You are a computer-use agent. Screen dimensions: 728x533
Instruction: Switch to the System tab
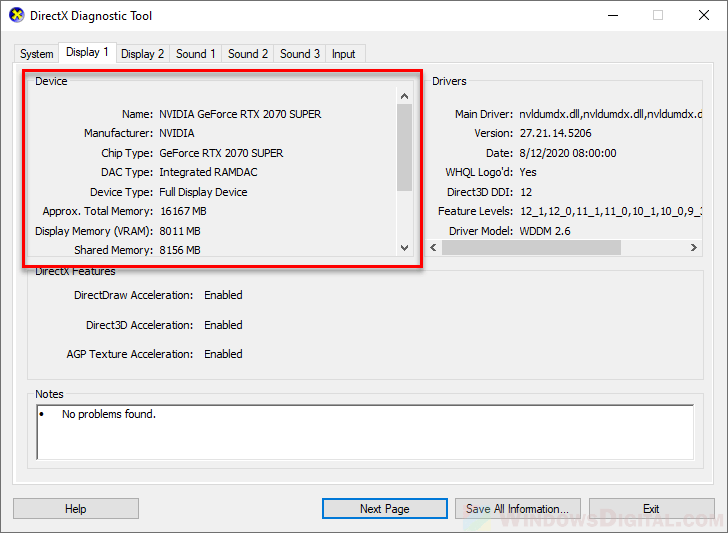(37, 54)
